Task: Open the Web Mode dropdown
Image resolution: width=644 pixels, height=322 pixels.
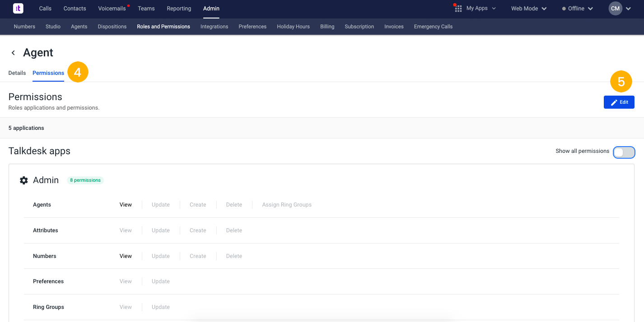Action: pyautogui.click(x=529, y=9)
